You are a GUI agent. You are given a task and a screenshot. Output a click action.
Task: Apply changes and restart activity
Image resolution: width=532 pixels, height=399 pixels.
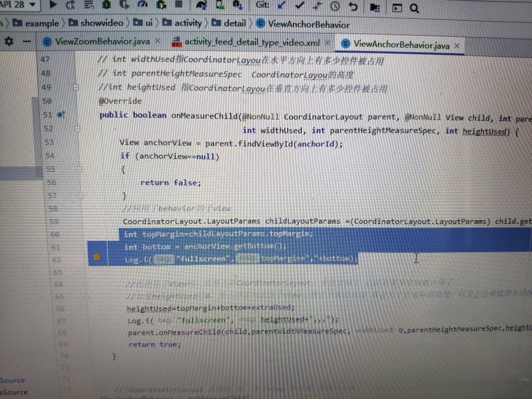pyautogui.click(x=71, y=5)
